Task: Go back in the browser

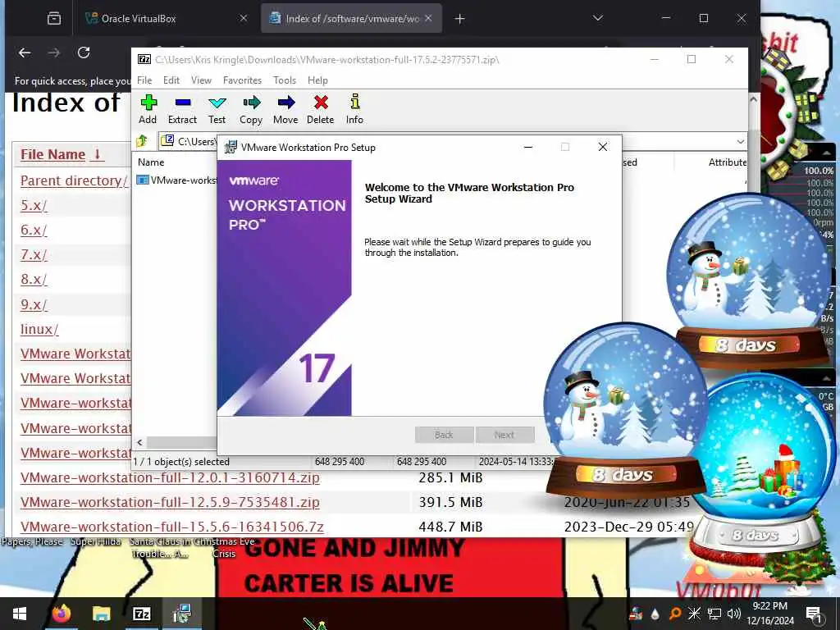Action: point(25,52)
